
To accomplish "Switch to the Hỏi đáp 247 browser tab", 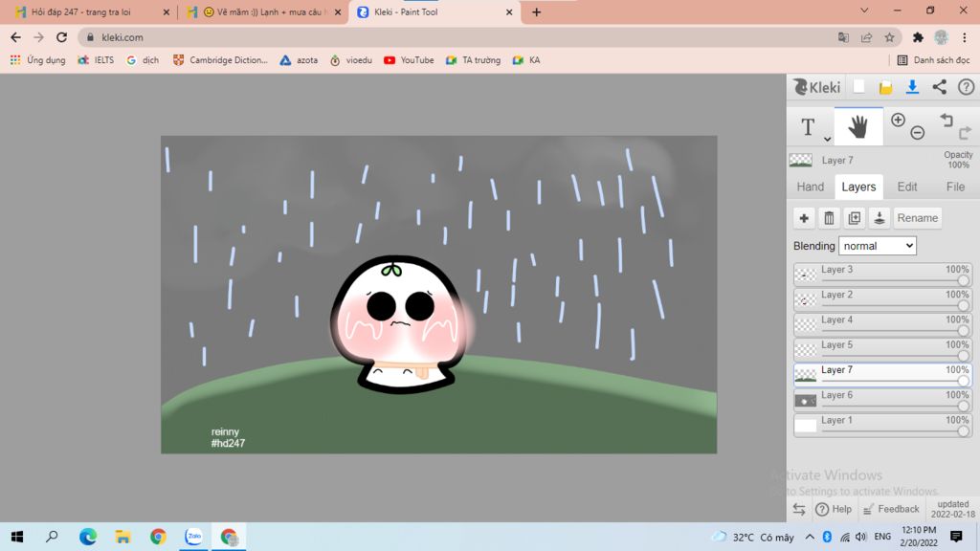I will coord(91,11).
